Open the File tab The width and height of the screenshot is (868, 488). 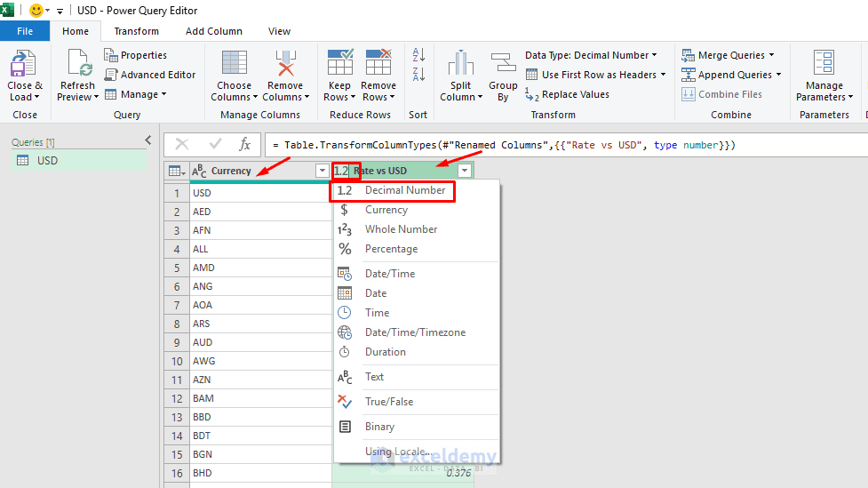click(x=25, y=31)
